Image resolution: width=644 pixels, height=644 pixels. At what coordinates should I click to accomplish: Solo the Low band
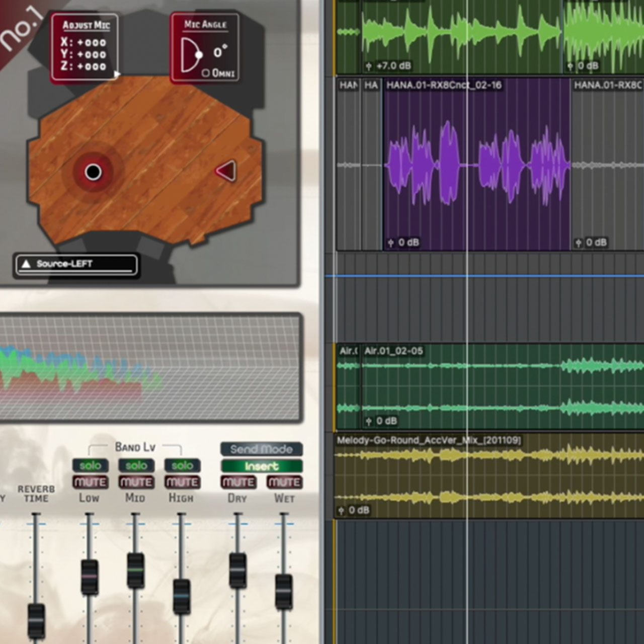90,465
